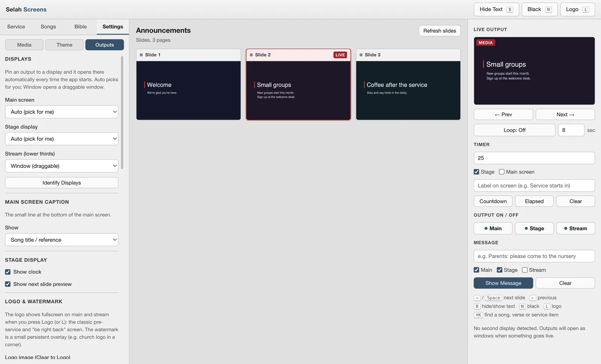The image size is (601, 364).
Task: Click Refresh slides button
Action: click(439, 31)
